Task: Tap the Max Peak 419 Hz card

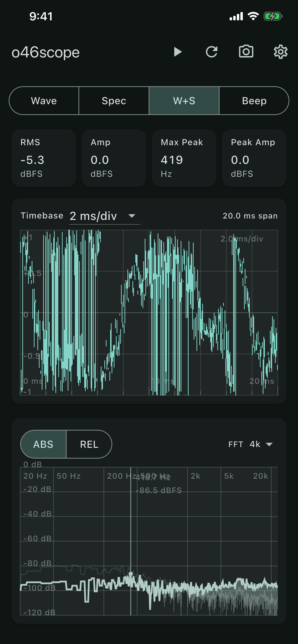Action: [x=184, y=158]
